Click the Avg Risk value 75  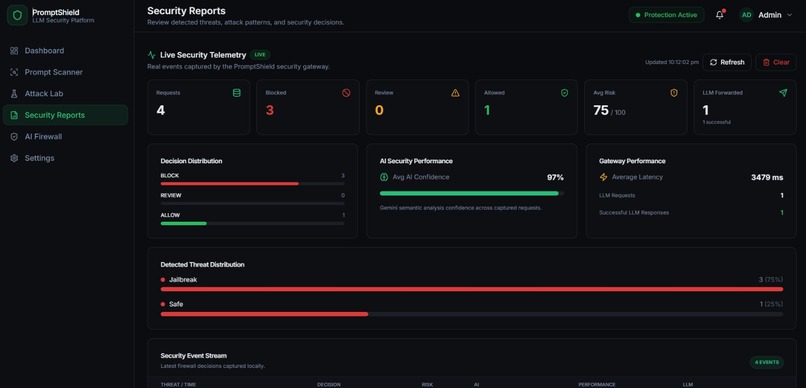(x=601, y=110)
